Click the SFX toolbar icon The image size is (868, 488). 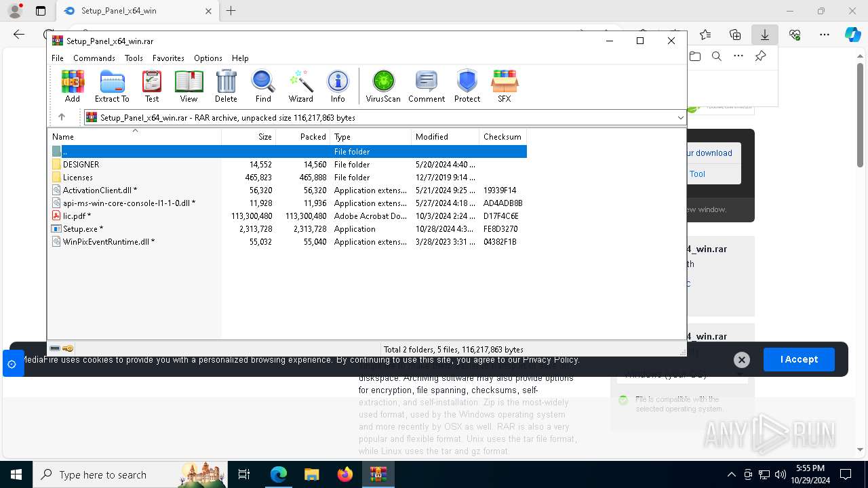pos(504,87)
